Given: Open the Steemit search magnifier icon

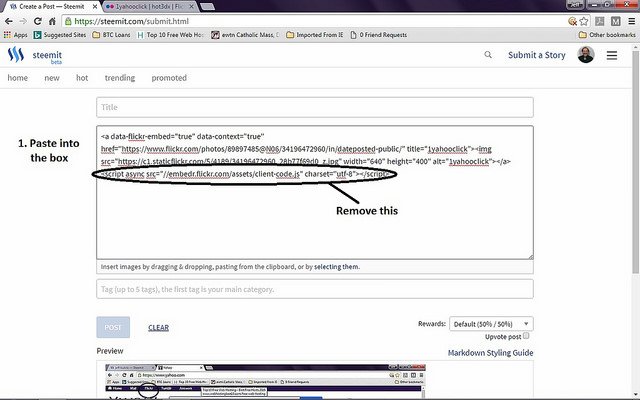Looking at the screenshot, I should pyautogui.click(x=488, y=55).
